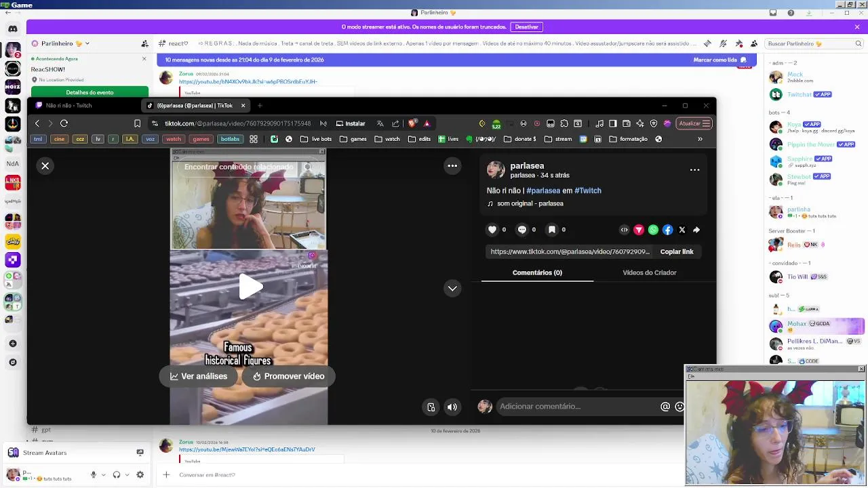The image size is (868, 488).
Task: Click Desativar streamer mode button
Action: [x=526, y=27]
